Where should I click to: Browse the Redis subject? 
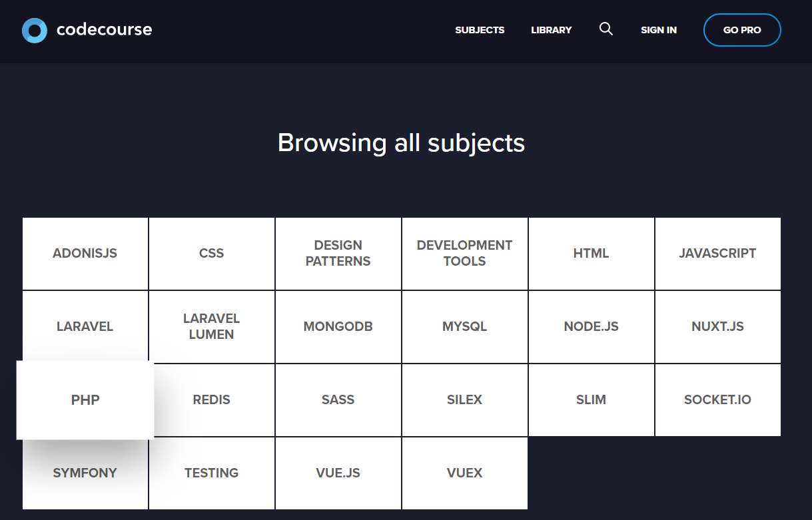point(214,400)
